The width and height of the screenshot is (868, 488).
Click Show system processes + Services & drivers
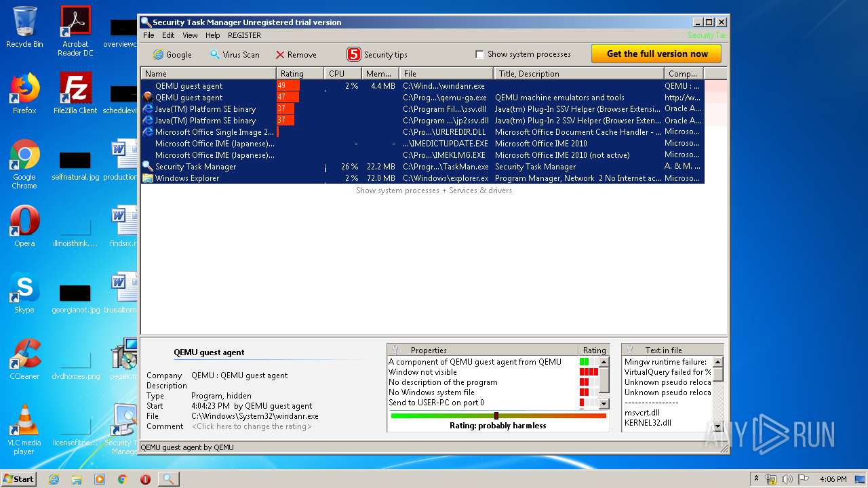(434, 190)
